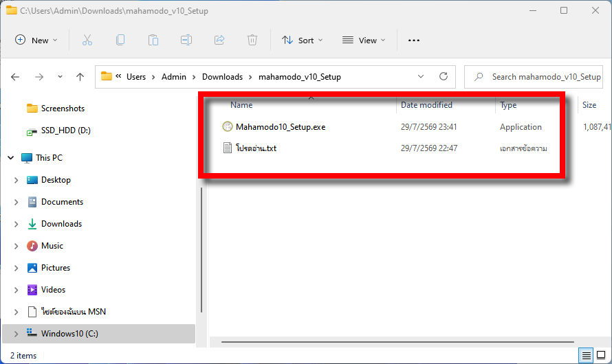
Task: Click Users in the address path
Action: tap(136, 77)
